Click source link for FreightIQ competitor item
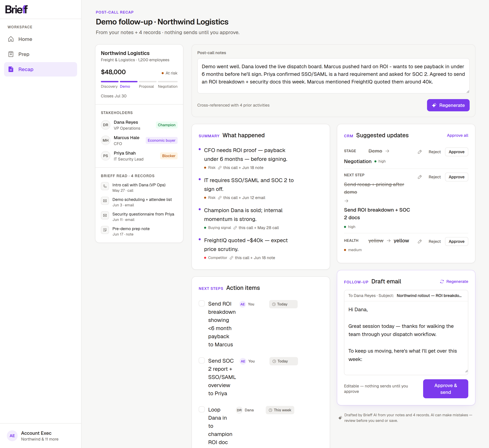 point(252,258)
